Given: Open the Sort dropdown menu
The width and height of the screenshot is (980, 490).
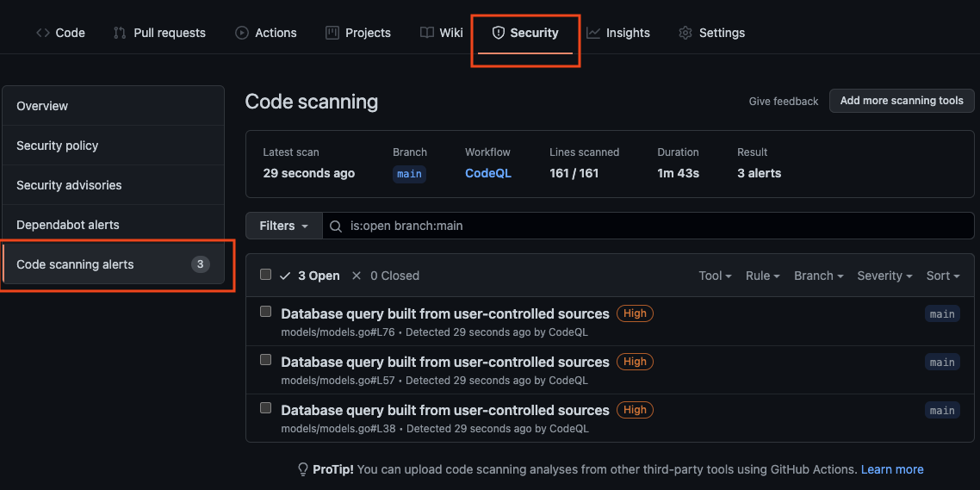Looking at the screenshot, I should click(x=943, y=276).
